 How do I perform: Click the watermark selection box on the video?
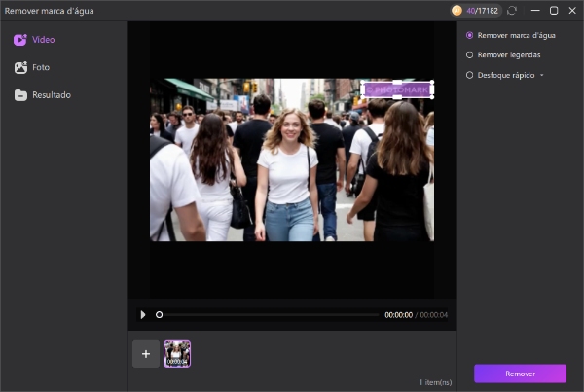click(398, 89)
